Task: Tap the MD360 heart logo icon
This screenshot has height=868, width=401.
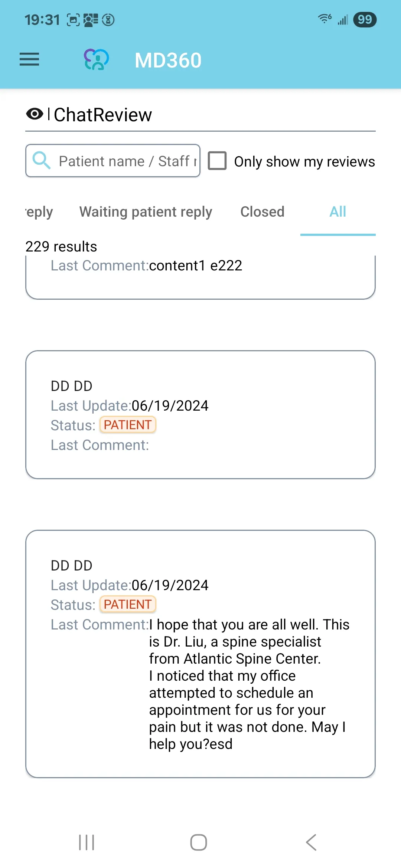Action: tap(96, 59)
